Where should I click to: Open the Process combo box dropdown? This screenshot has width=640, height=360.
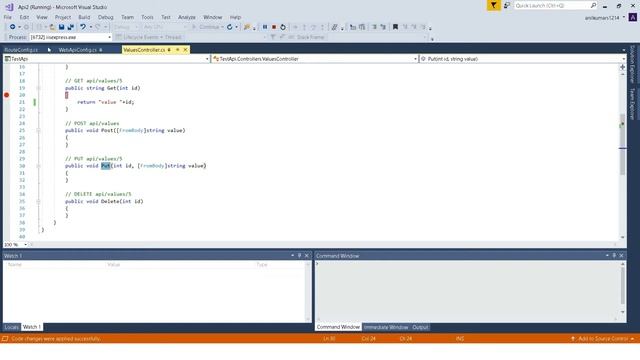point(109,37)
